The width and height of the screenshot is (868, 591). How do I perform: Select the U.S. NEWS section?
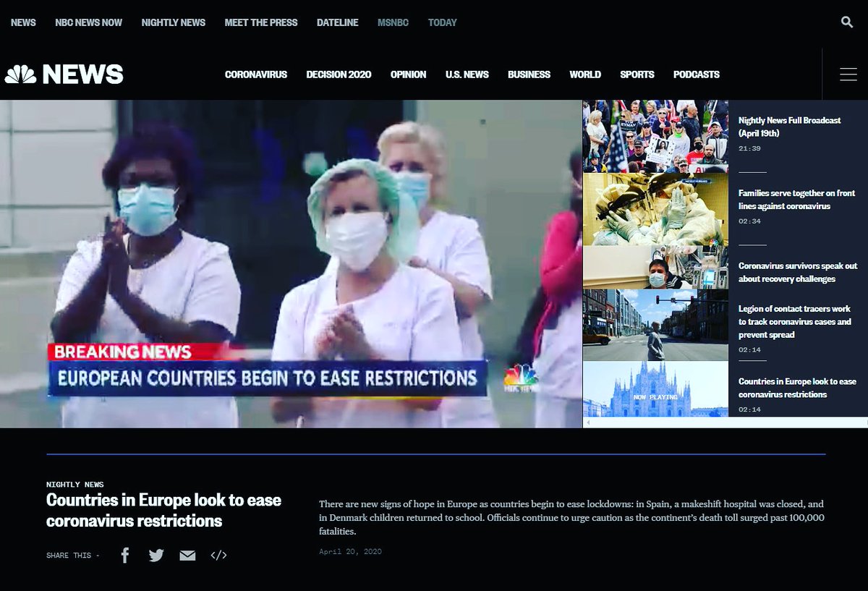(467, 74)
